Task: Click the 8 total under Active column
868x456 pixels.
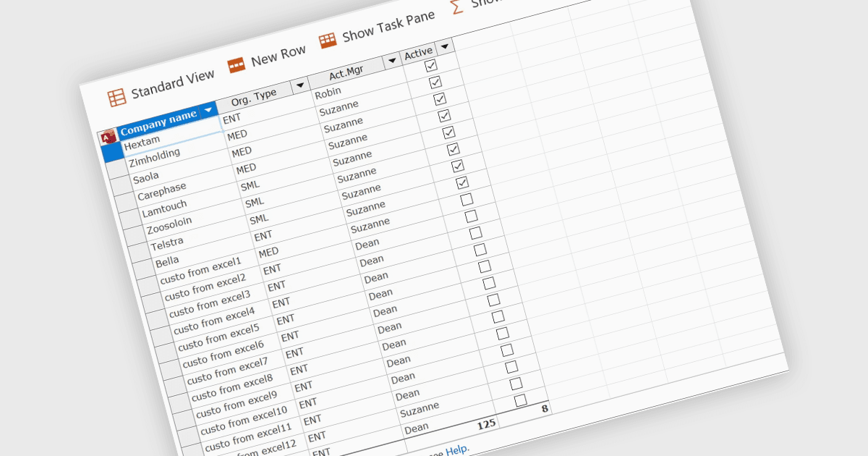Action: pos(545,408)
